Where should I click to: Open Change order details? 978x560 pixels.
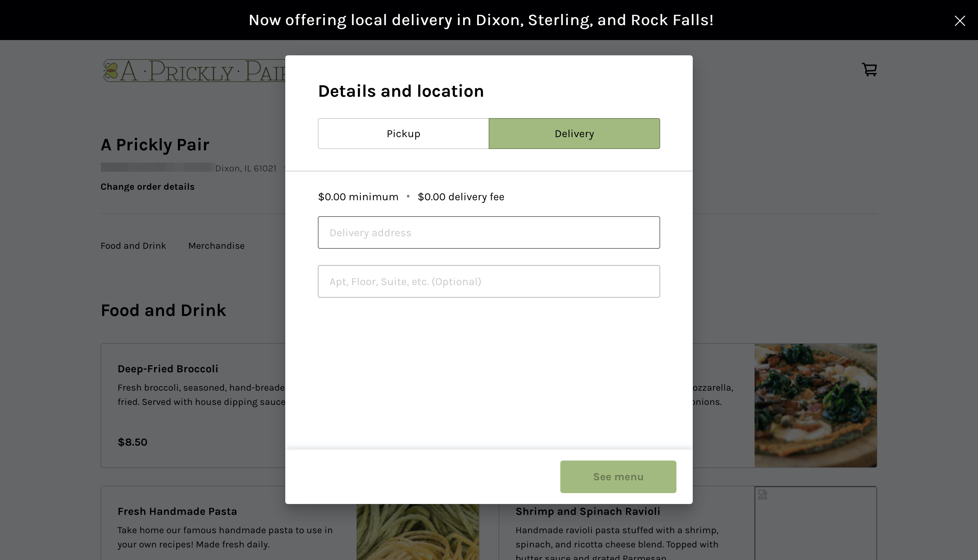(147, 187)
